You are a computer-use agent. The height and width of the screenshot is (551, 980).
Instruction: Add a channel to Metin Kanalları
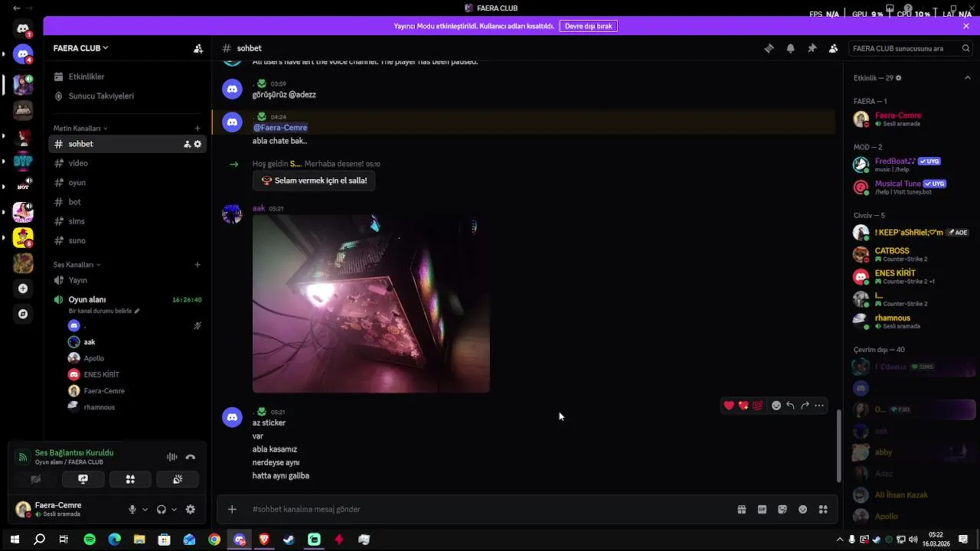click(x=198, y=129)
